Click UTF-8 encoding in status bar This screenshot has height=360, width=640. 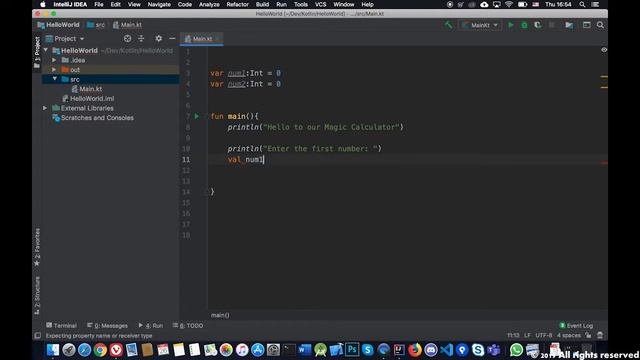coord(544,335)
